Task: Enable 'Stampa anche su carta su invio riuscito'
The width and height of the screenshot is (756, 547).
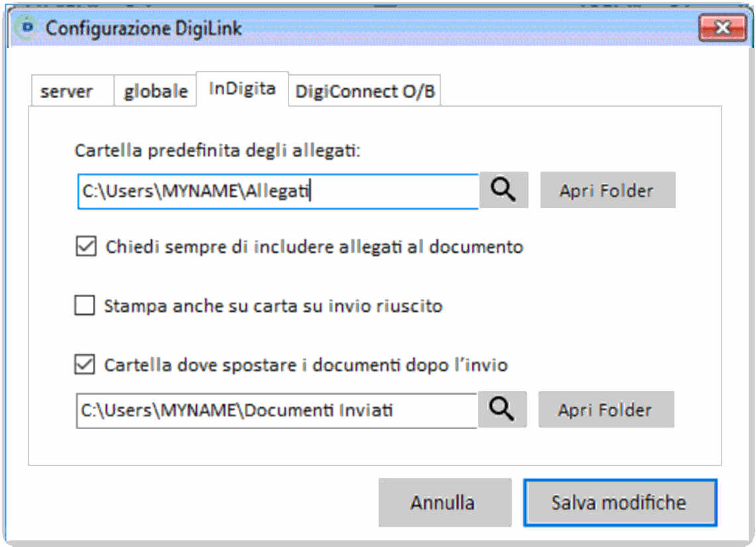Action: pos(85,306)
